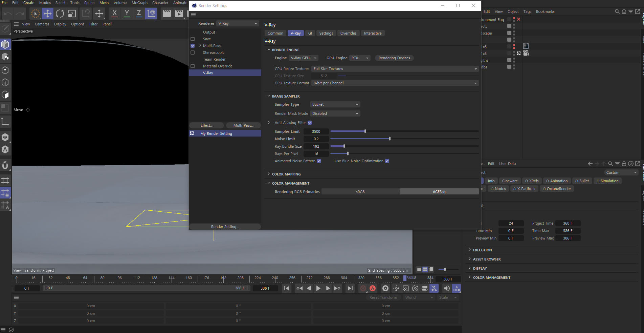Click the Multi-Pass... button
This screenshot has width=644, height=333.
click(243, 125)
